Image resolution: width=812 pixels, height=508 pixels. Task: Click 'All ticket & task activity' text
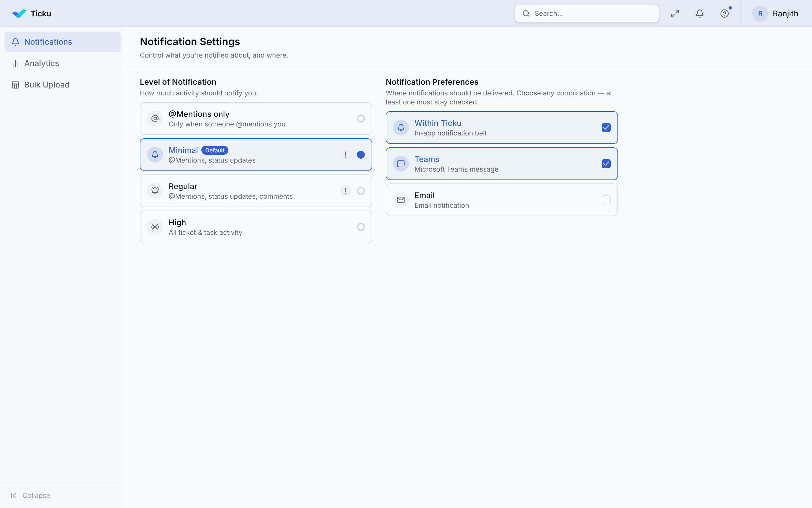point(205,233)
